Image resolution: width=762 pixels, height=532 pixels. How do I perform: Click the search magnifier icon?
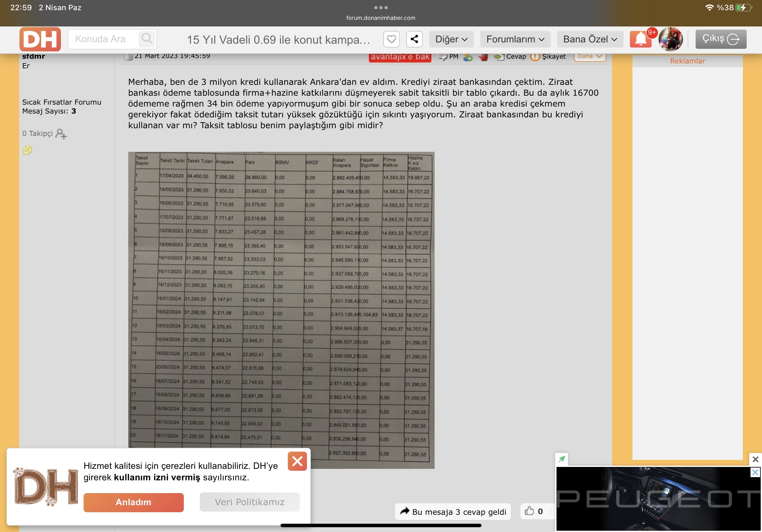coord(146,39)
